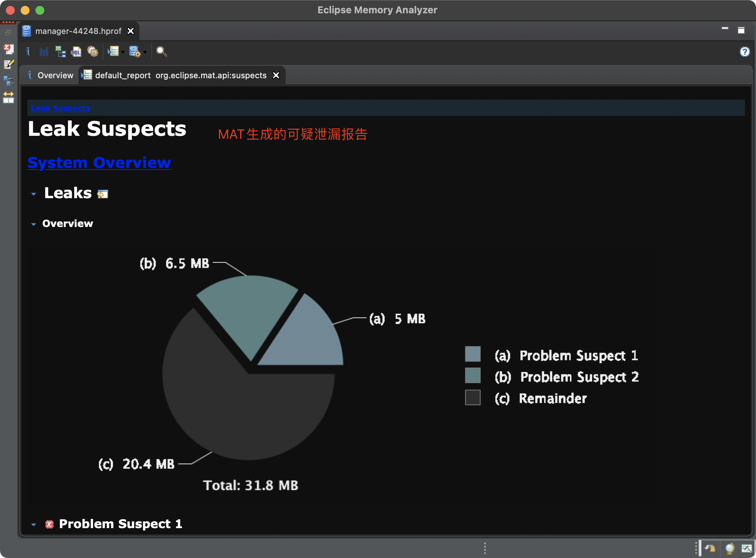Collapse the Leaks section
This screenshot has height=558, width=756.
click(x=34, y=194)
